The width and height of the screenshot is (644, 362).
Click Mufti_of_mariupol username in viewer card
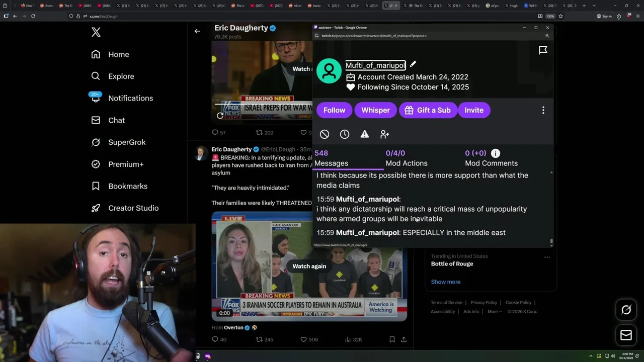(x=375, y=65)
